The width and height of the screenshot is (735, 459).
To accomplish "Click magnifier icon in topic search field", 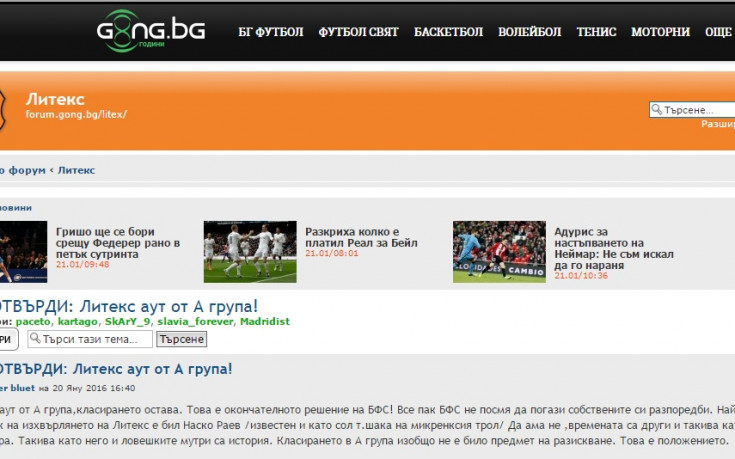I will coord(35,338).
